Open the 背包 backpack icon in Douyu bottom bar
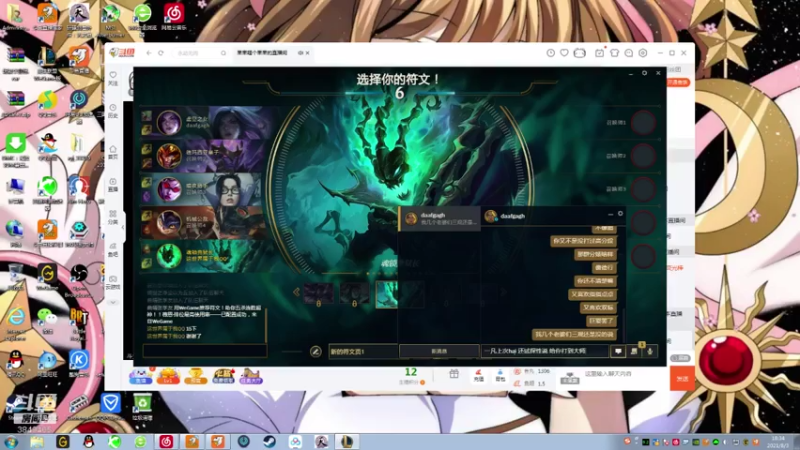 click(500, 376)
